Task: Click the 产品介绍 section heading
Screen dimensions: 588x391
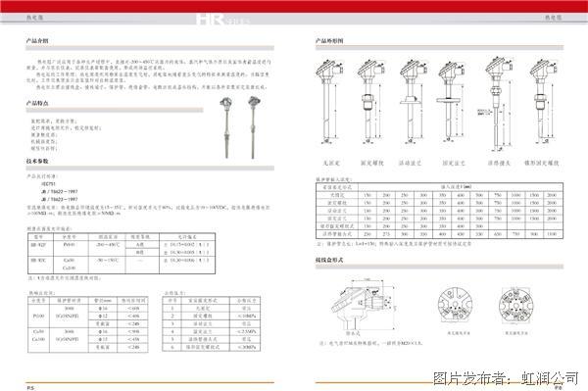Action: point(37,40)
